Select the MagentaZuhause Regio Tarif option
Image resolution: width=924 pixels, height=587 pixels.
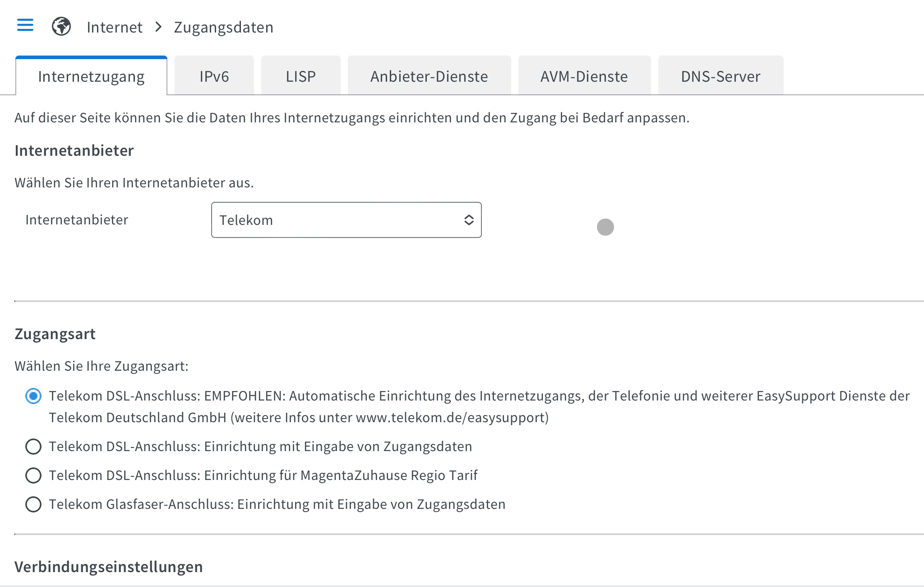point(33,475)
